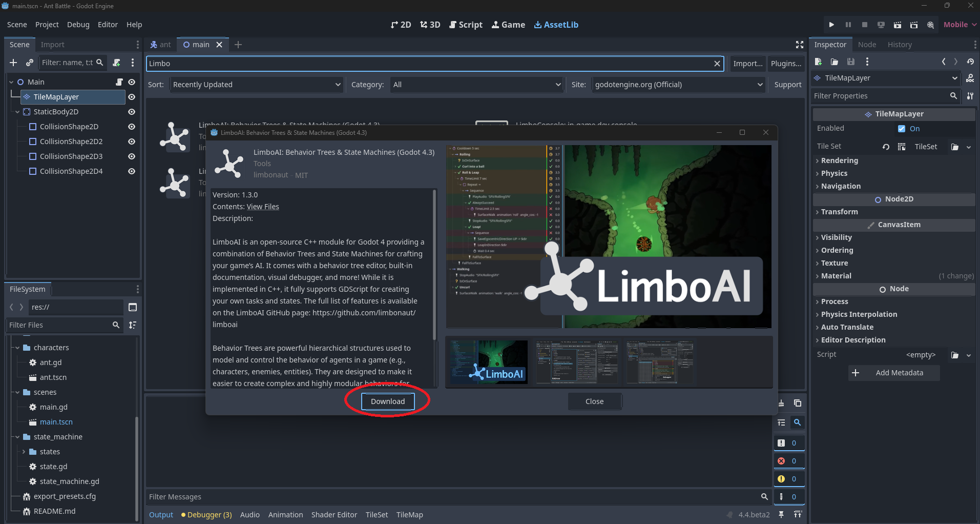980x524 pixels.
Task: Focus the Filter Messages field
Action: coord(459,497)
